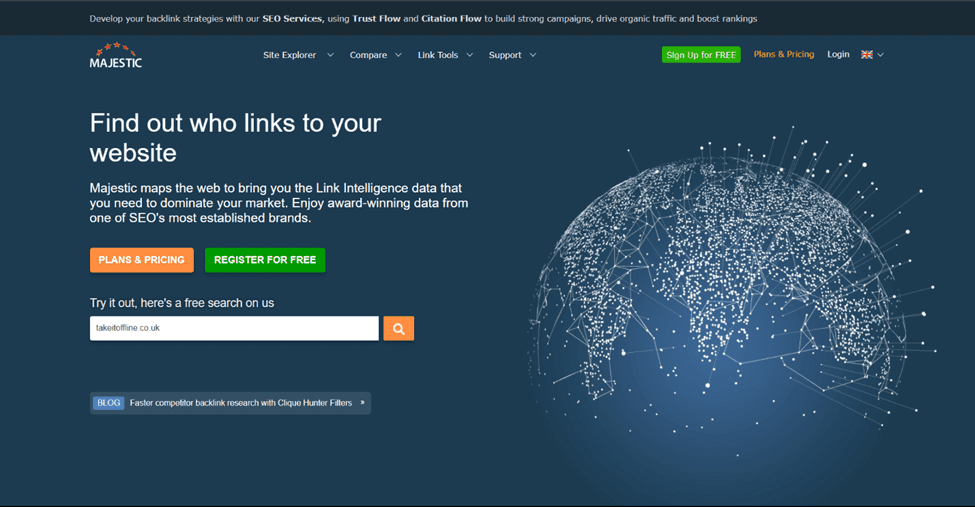Click 'Find out who links to your website' heading
The image size is (975, 507).
235,137
